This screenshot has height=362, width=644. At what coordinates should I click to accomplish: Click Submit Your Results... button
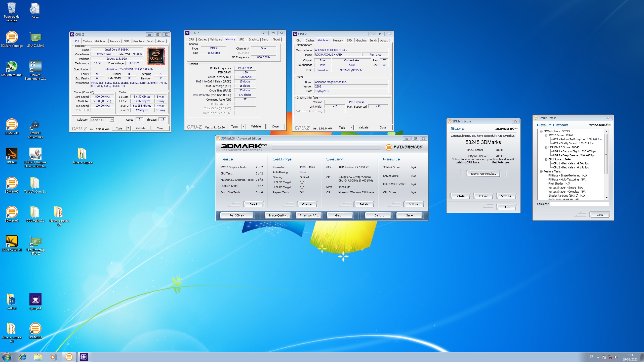coord(483,174)
